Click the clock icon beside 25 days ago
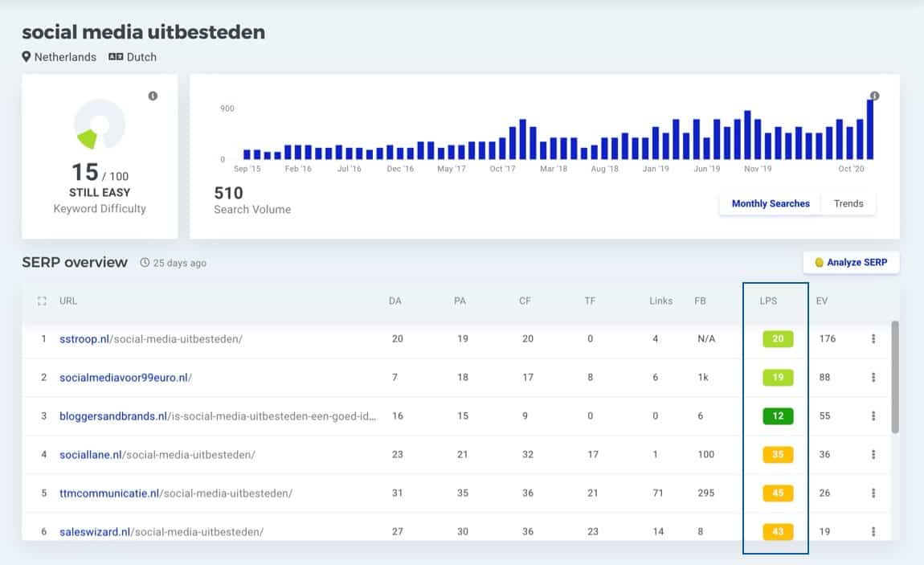924x565 pixels. click(145, 263)
